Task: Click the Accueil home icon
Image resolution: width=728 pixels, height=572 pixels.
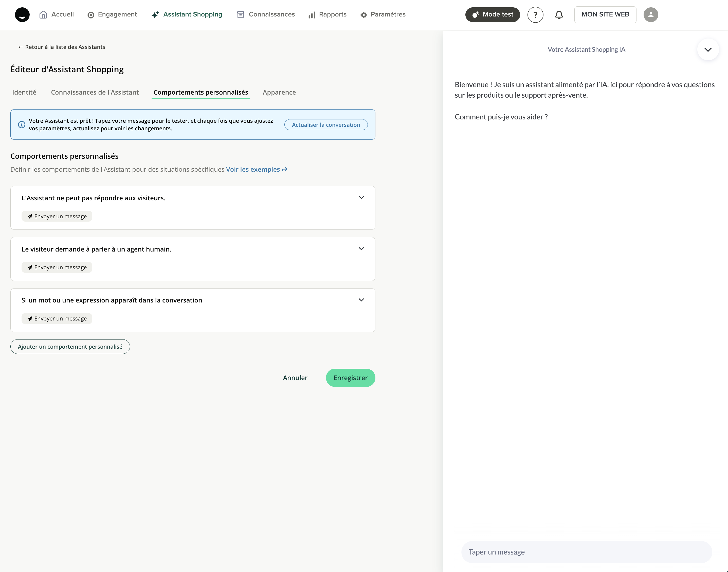Action: 43,15
